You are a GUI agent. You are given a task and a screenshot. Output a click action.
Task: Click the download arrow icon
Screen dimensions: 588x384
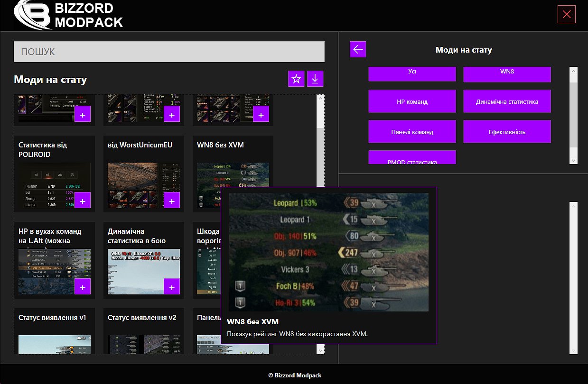click(315, 79)
